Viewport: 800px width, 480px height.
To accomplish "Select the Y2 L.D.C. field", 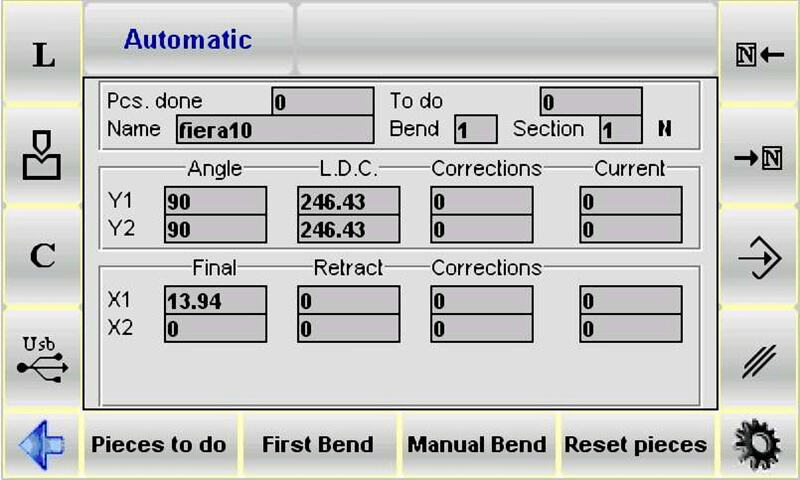I will click(x=348, y=229).
